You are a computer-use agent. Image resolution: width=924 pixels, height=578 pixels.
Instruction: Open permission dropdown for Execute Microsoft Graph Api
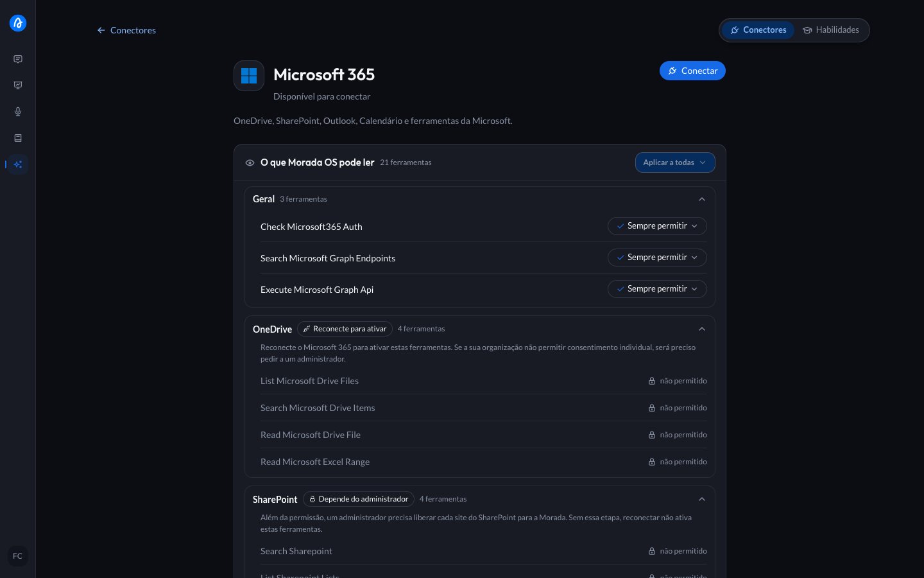(657, 289)
